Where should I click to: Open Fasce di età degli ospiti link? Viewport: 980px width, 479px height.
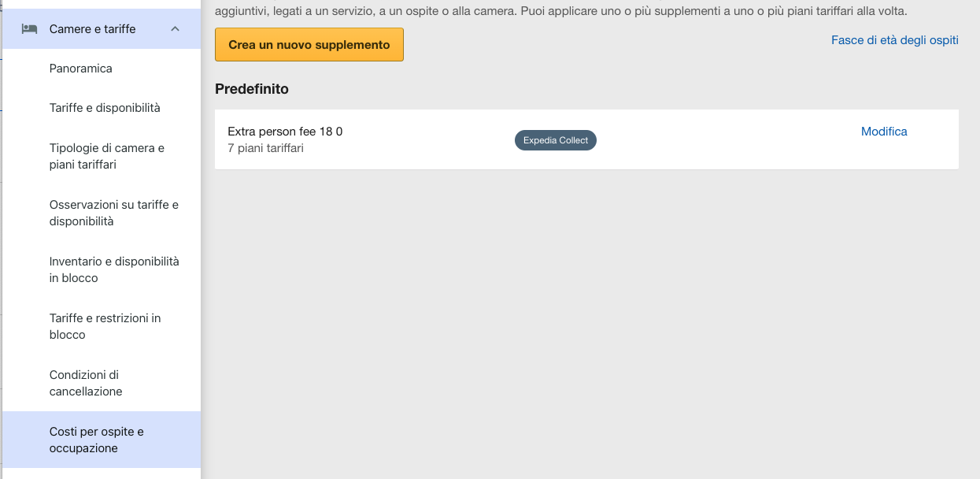pos(895,40)
